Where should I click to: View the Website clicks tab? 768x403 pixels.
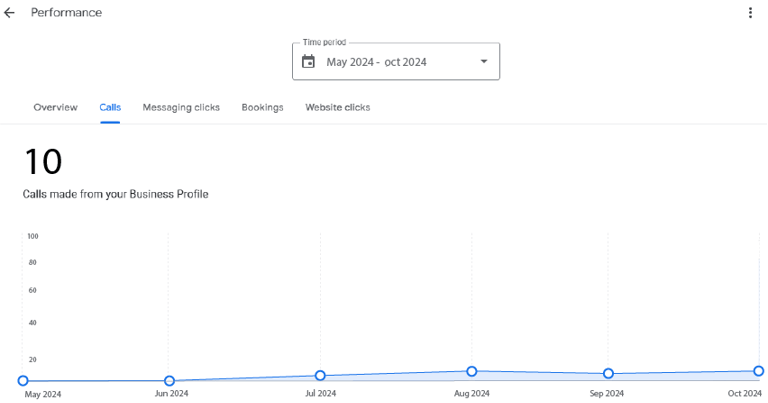(x=338, y=107)
